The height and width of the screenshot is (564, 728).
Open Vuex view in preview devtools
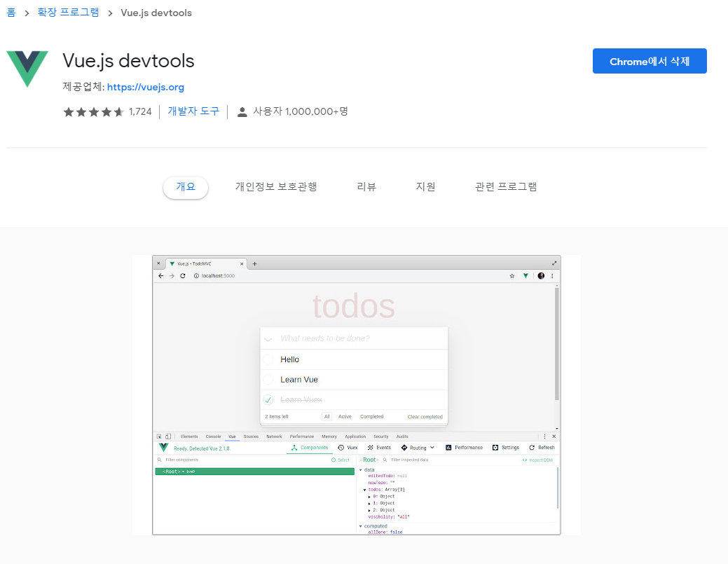pyautogui.click(x=348, y=448)
